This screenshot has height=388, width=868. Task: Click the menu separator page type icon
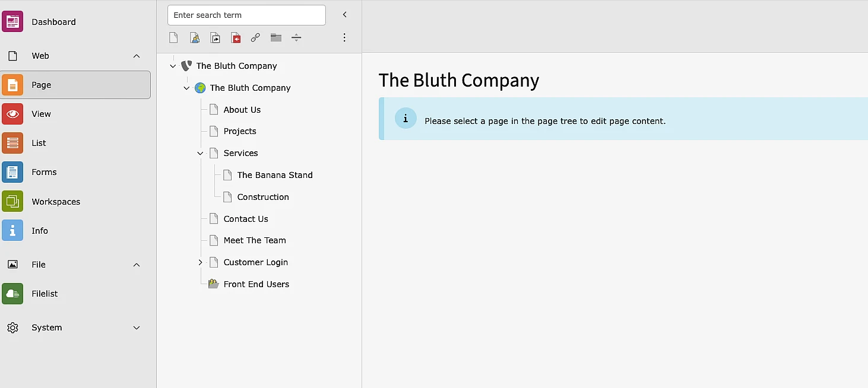[x=296, y=38]
